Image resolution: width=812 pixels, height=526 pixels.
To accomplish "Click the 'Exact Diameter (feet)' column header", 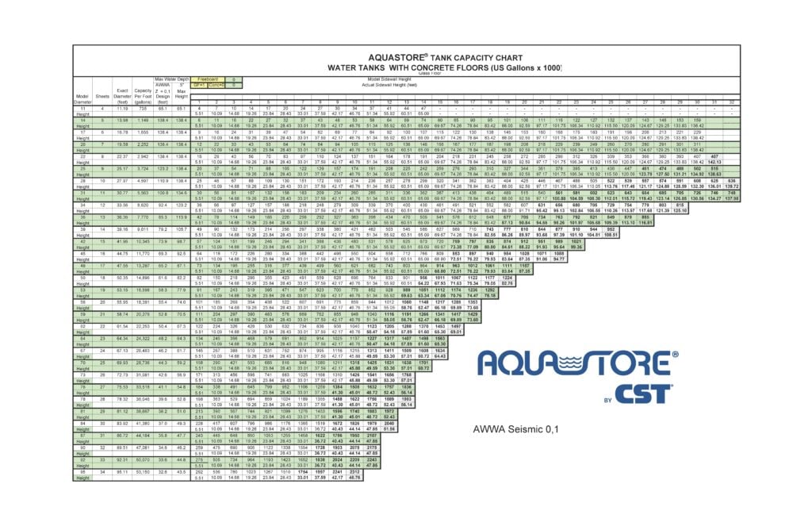I will coord(122,96).
